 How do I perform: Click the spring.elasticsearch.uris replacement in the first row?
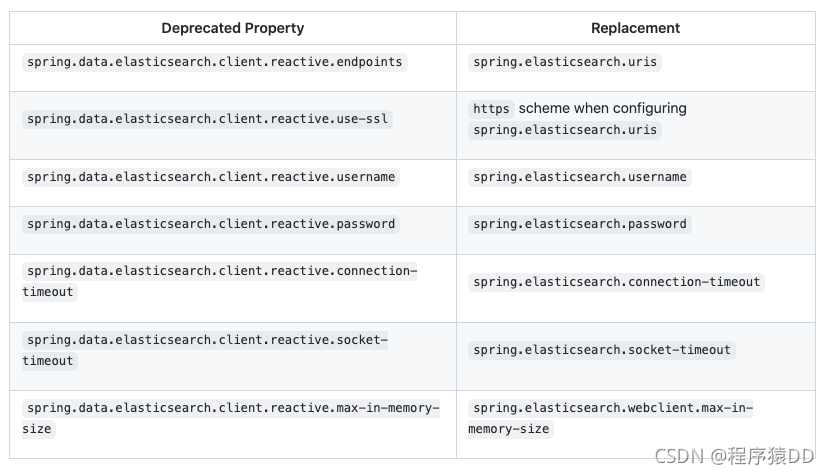565,62
